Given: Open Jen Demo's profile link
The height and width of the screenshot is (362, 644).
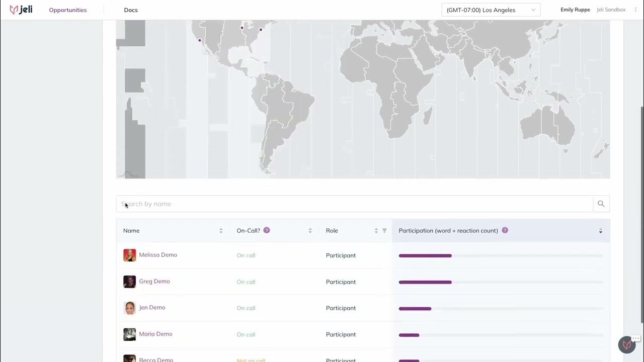Looking at the screenshot, I should pyautogui.click(x=152, y=307).
